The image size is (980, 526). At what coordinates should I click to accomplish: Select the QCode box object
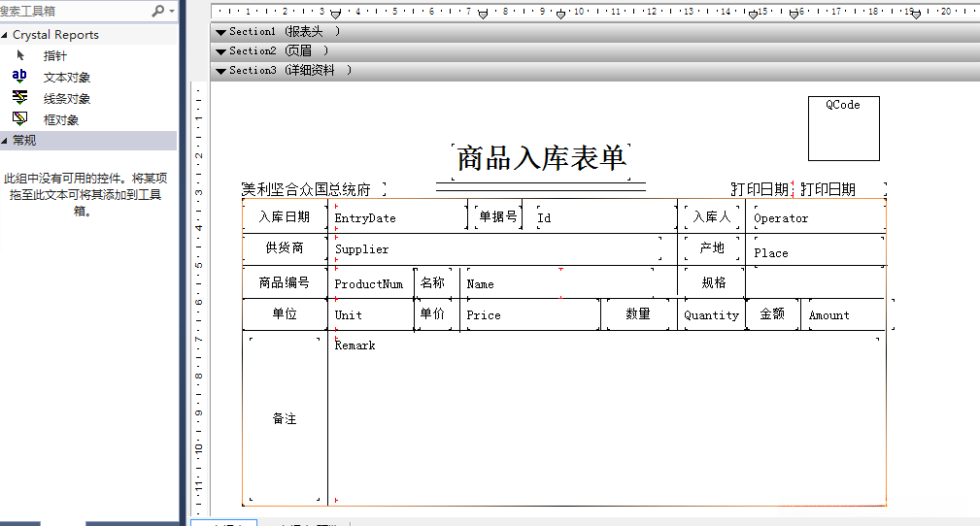pyautogui.click(x=843, y=128)
